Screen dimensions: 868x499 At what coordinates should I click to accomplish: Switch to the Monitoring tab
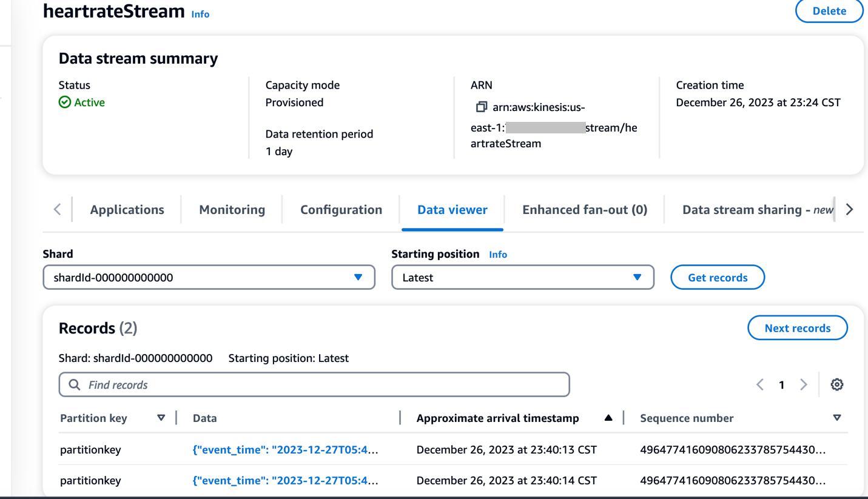[x=232, y=210]
